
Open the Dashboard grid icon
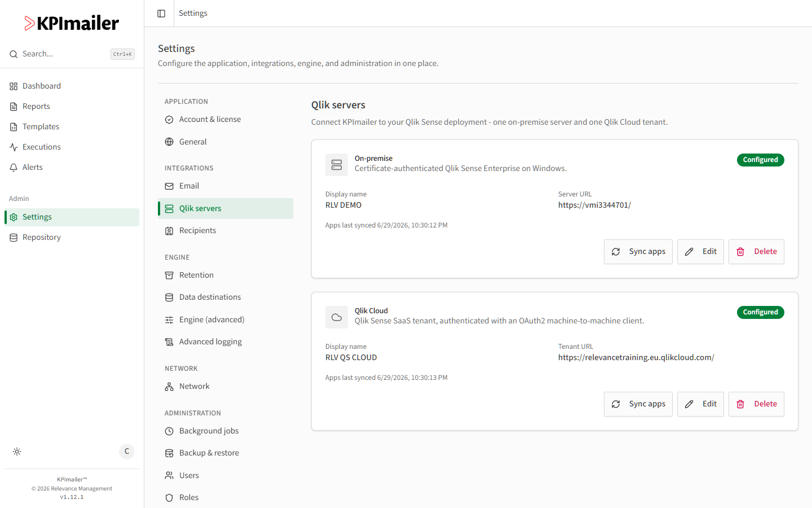14,86
